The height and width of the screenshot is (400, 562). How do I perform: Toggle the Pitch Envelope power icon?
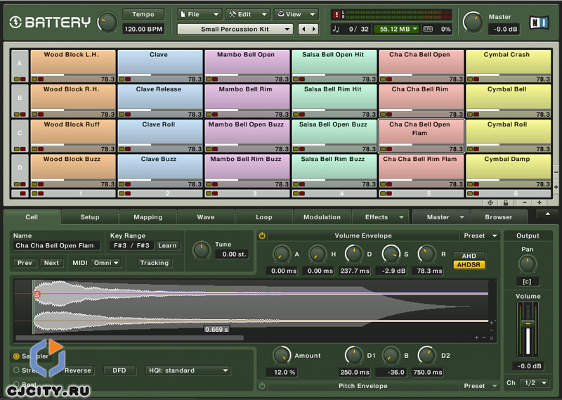coord(262,386)
